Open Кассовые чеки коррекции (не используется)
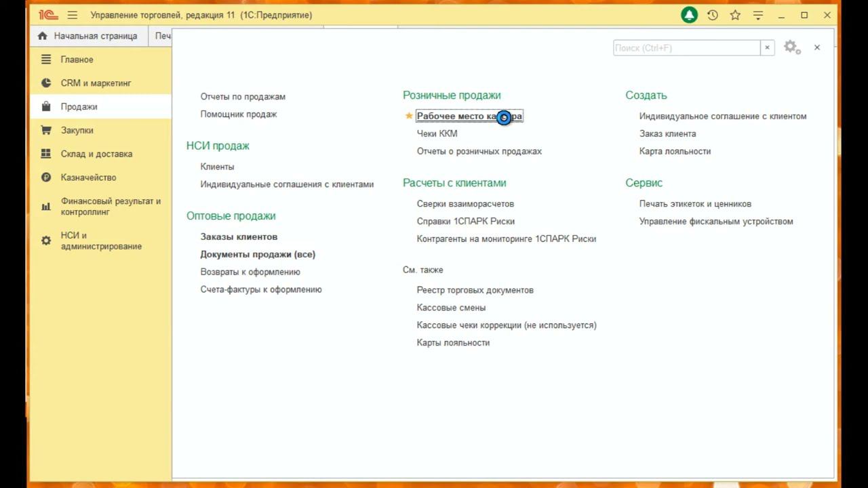 [507, 325]
